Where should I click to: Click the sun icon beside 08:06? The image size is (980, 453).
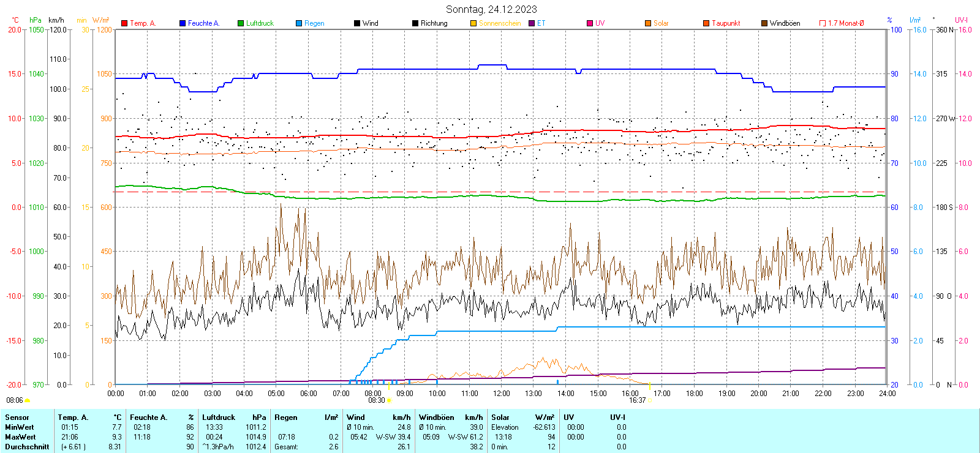point(27,400)
